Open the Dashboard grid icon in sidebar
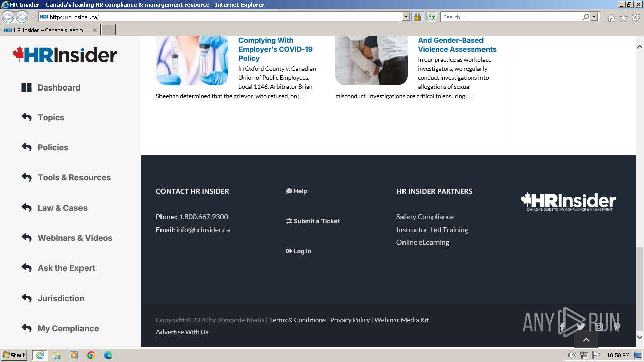The image size is (644, 362). point(26,87)
